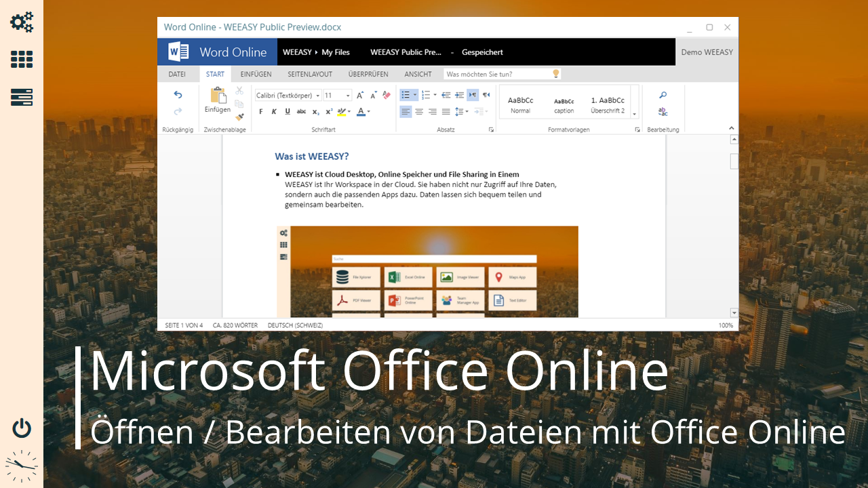The height and width of the screenshot is (488, 868).
Task: Click DEUTSCH (SCHWEIZ) language indicator
Action: coord(295,325)
